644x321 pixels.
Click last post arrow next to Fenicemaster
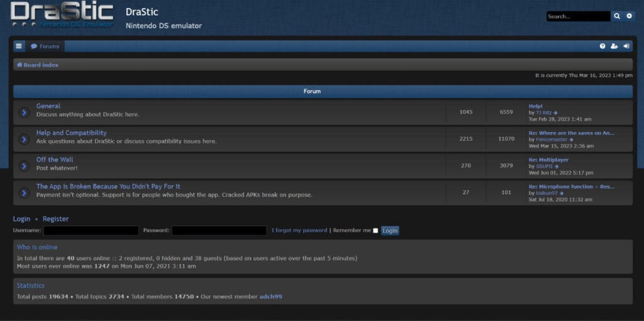tap(571, 139)
